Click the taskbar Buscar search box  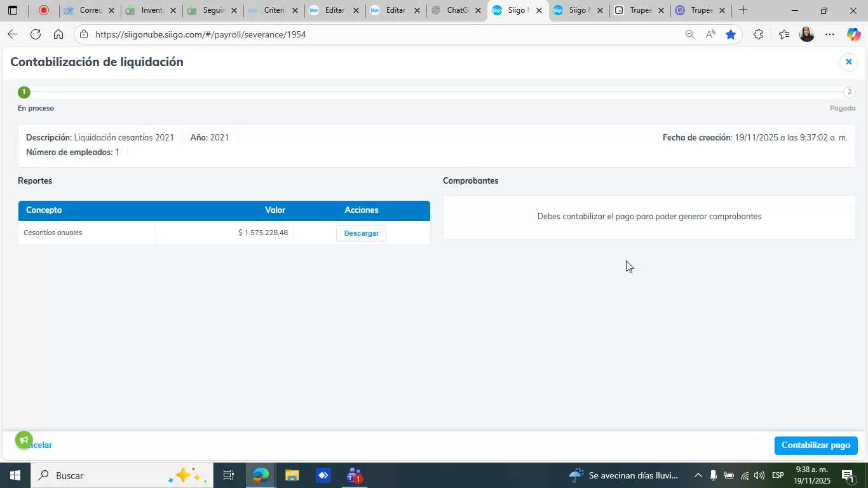[x=122, y=475]
